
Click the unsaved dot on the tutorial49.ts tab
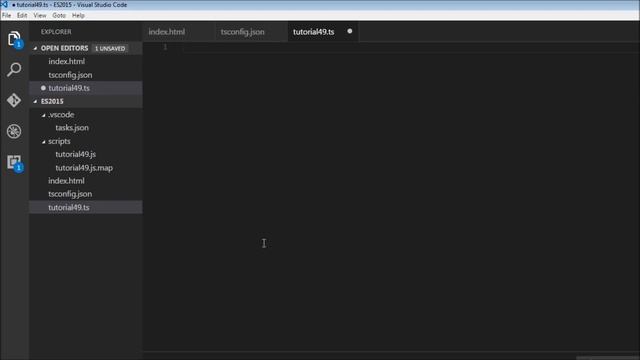pyautogui.click(x=350, y=31)
